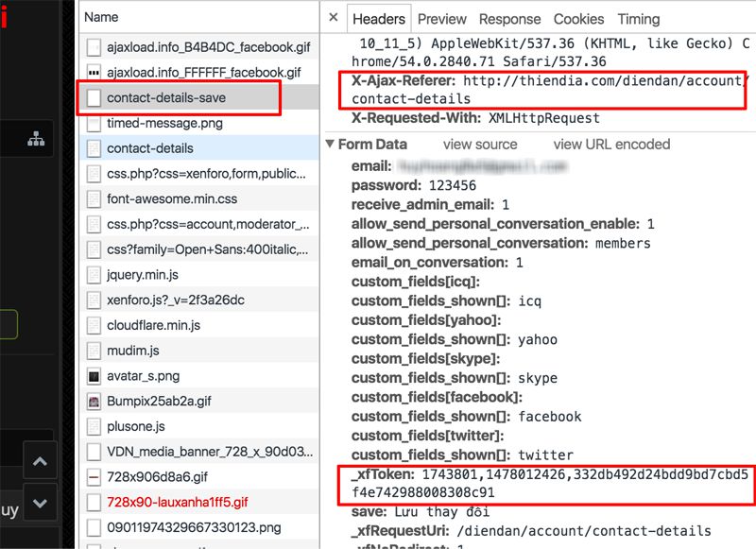Viewport: 756px width, 549px height.
Task: Collapse the Form Data section
Action: pyautogui.click(x=330, y=145)
